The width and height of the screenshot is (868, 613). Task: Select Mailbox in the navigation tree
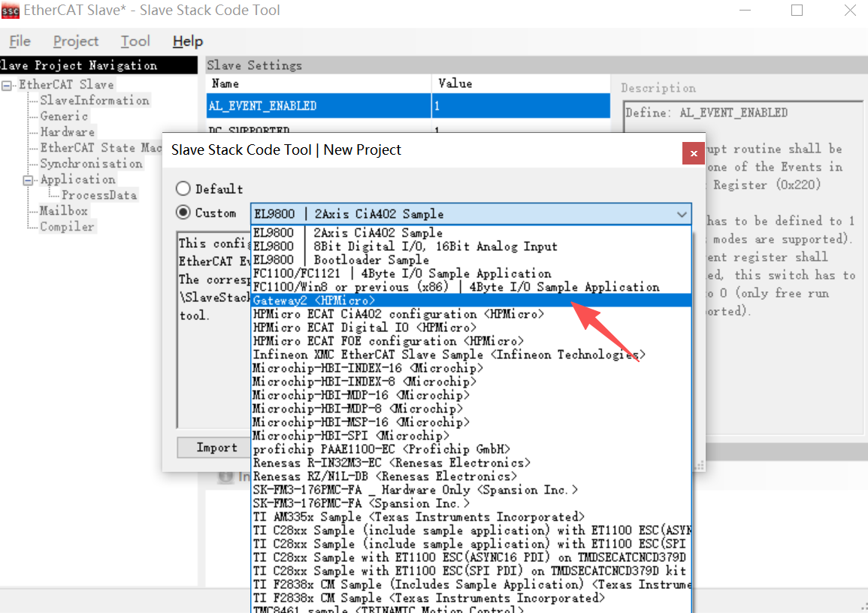coord(64,211)
